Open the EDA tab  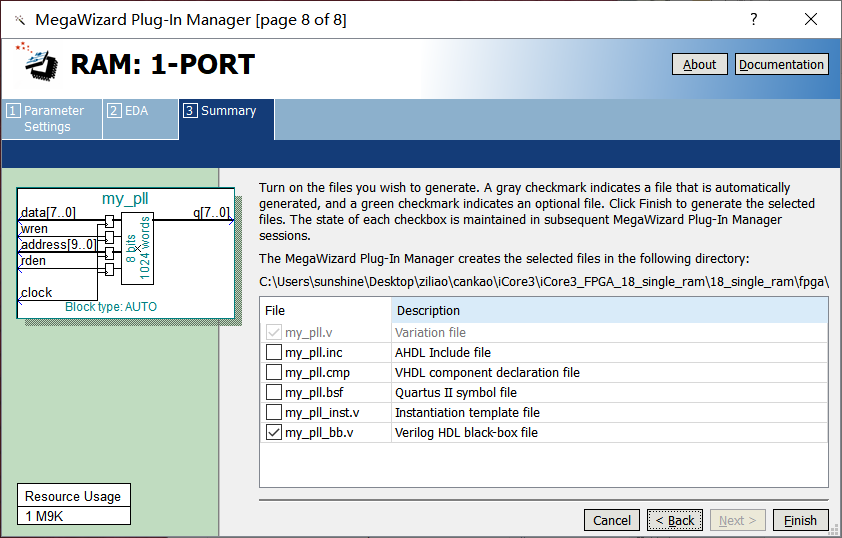[140, 111]
